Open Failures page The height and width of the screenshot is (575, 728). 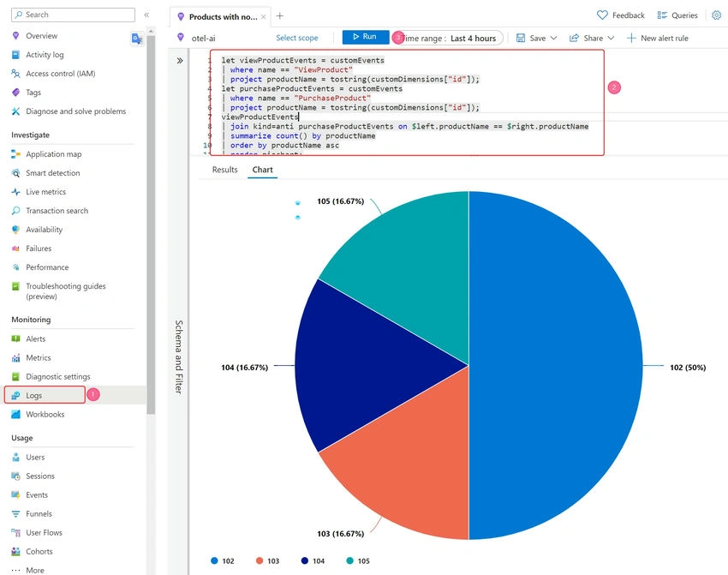pos(39,249)
